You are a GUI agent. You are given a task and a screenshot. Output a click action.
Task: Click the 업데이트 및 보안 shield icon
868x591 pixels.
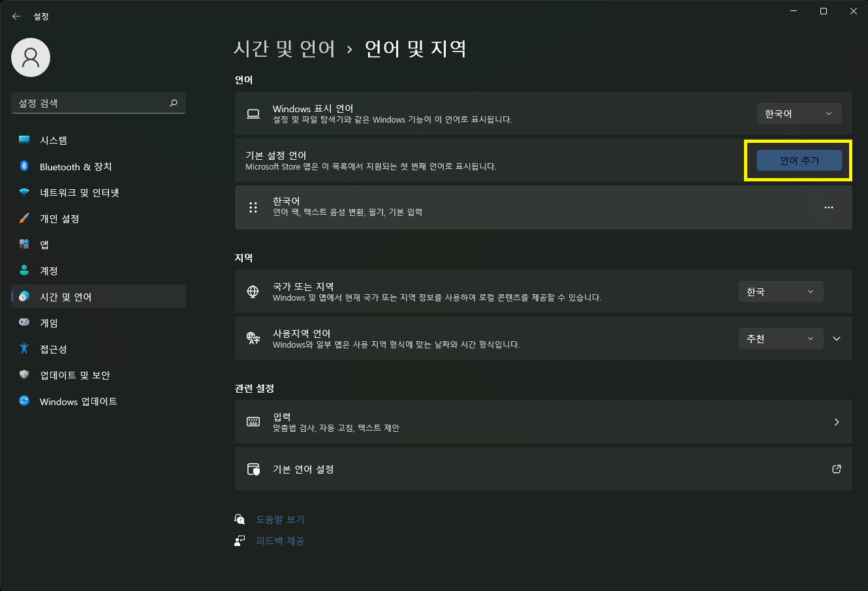click(23, 375)
